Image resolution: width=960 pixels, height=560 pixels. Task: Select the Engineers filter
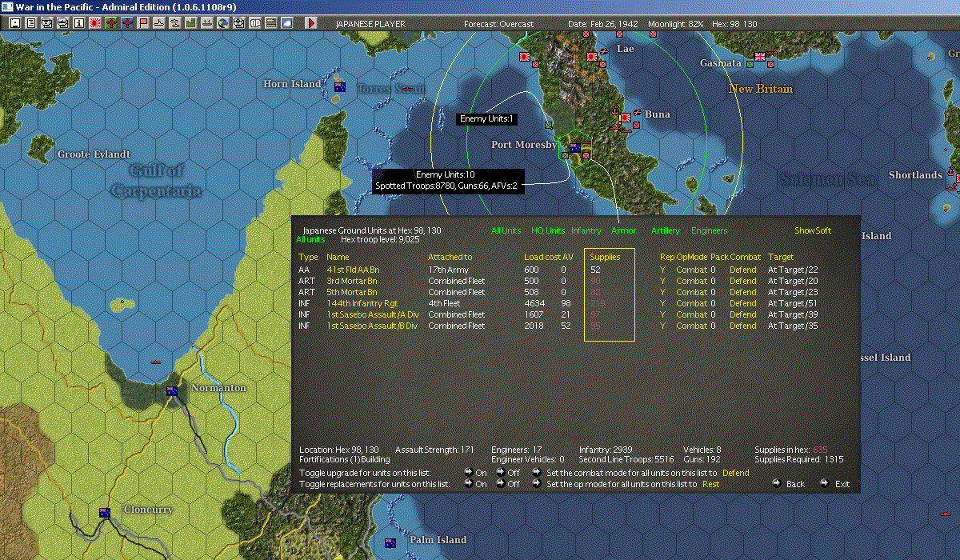click(710, 230)
